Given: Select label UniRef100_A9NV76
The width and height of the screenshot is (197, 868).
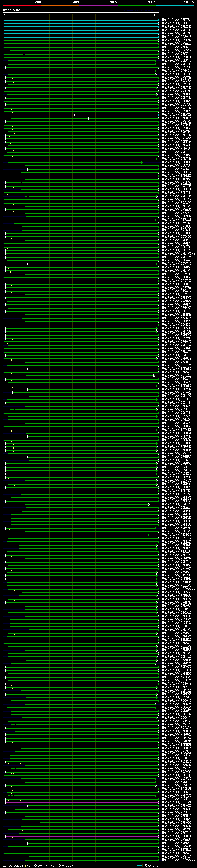Looking at the screenshot, I should pos(177,796).
